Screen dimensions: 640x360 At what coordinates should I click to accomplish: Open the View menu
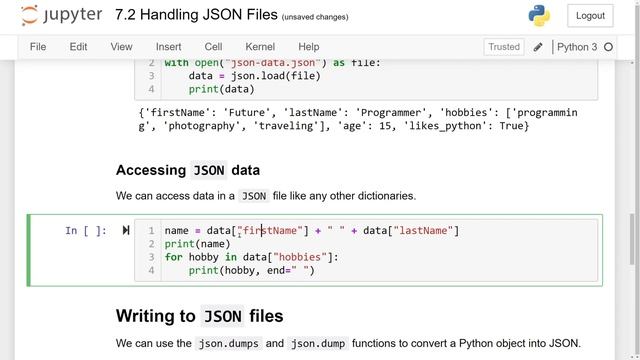click(121, 47)
